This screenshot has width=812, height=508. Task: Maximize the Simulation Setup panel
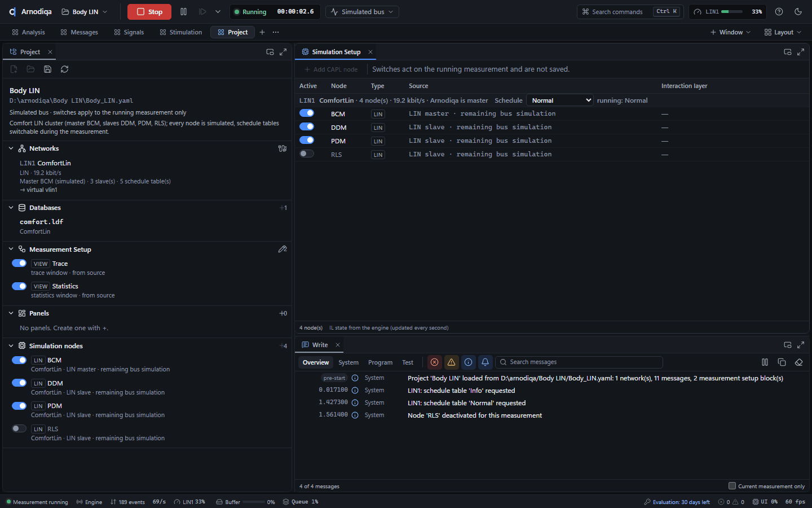[801, 52]
